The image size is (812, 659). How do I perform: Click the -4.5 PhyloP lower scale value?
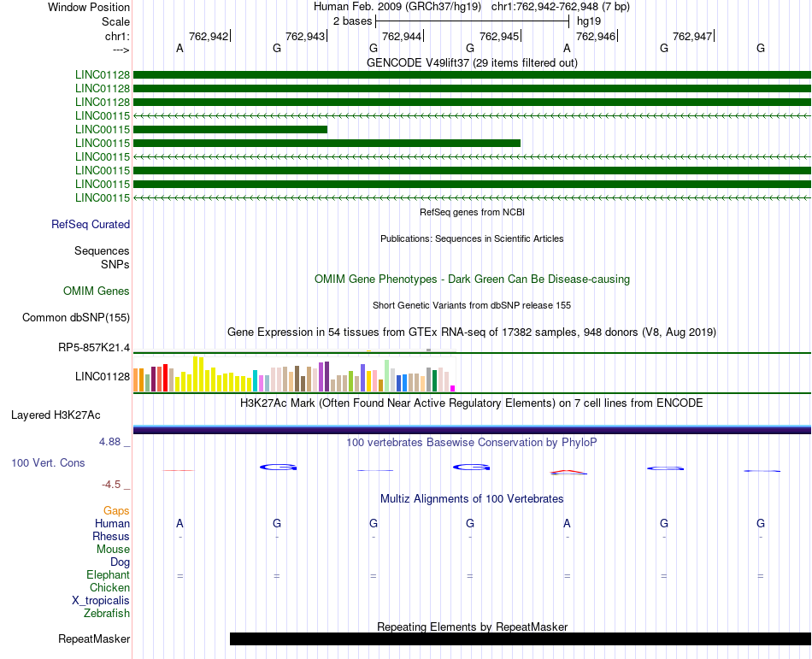pos(111,485)
